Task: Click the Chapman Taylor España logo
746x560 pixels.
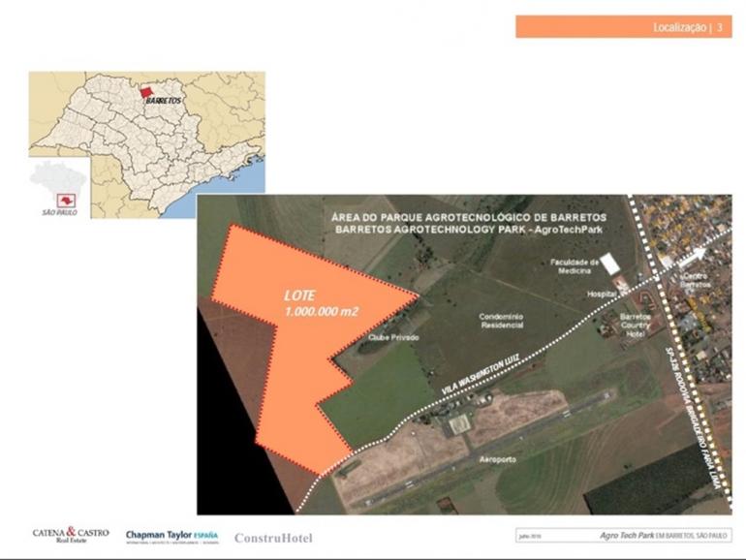Action: tap(171, 536)
